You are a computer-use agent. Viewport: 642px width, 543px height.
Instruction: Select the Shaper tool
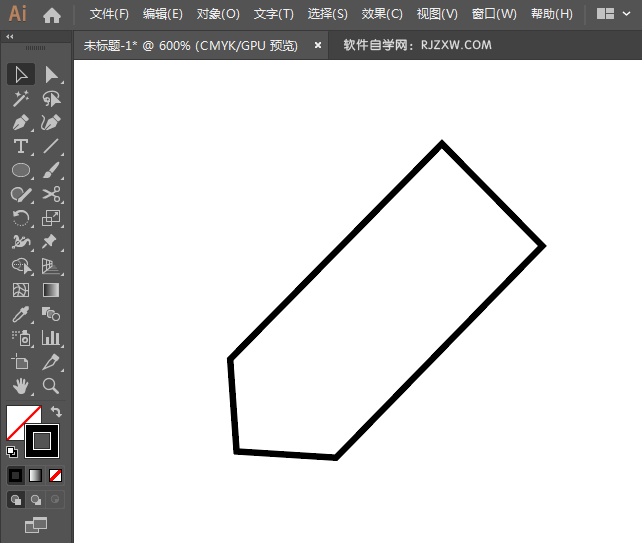tap(21, 194)
